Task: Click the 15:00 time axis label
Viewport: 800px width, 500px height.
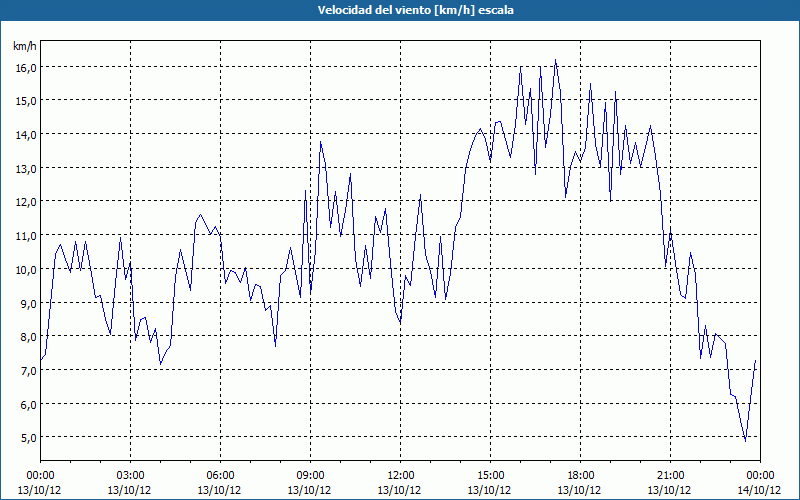Action: click(x=490, y=476)
